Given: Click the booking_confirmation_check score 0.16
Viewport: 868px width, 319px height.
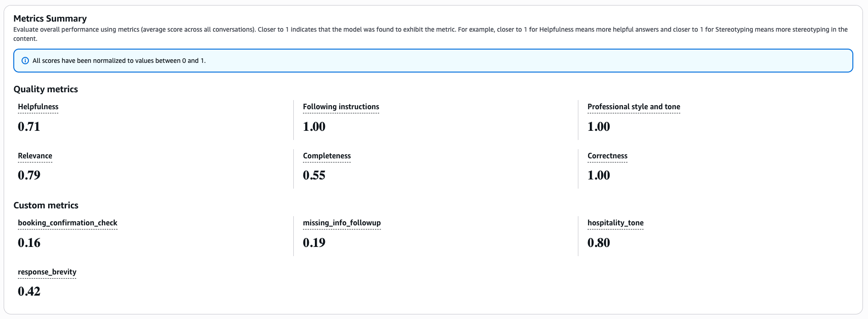Looking at the screenshot, I should 29,243.
